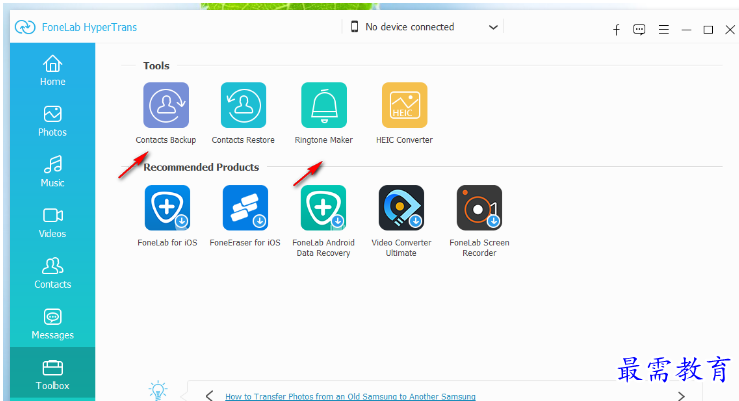Image resolution: width=739 pixels, height=401 pixels.
Task: Open the Videos section
Action: [52, 222]
